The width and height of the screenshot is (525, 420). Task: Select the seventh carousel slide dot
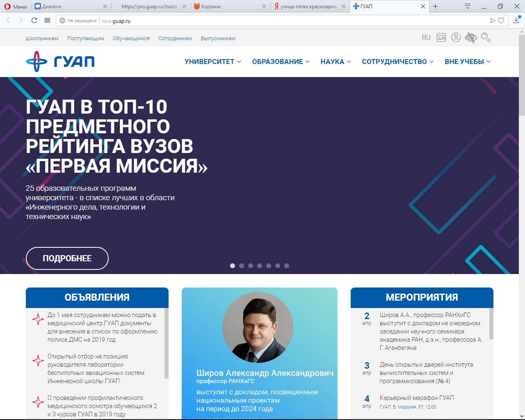[x=287, y=266]
